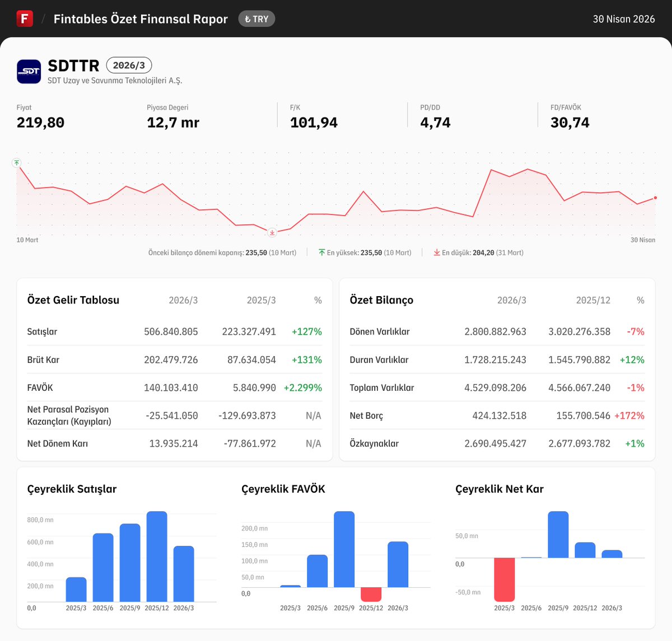Click the 2025/9 bar in Çeyreklik FAVÖK
The height and width of the screenshot is (641, 672).
pos(344,549)
